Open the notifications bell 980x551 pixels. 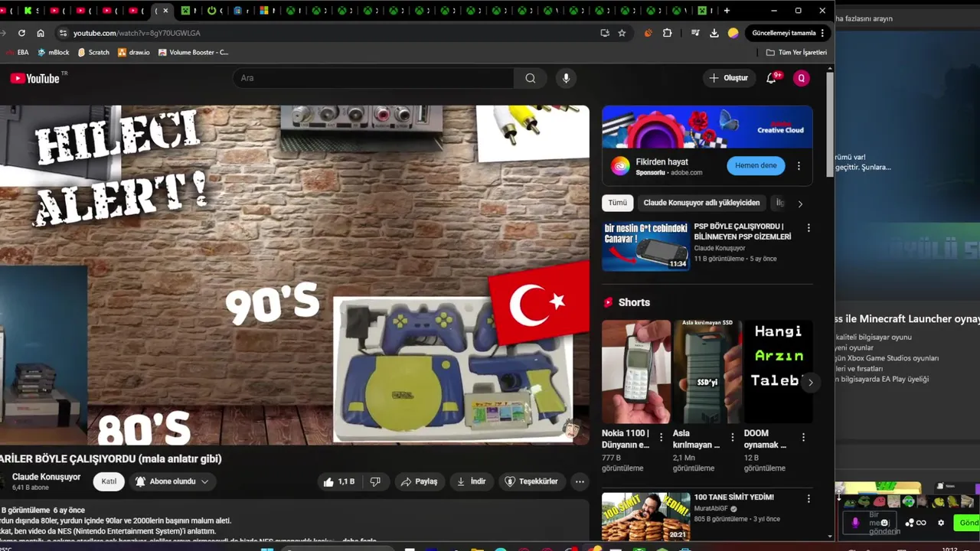pyautogui.click(x=772, y=78)
